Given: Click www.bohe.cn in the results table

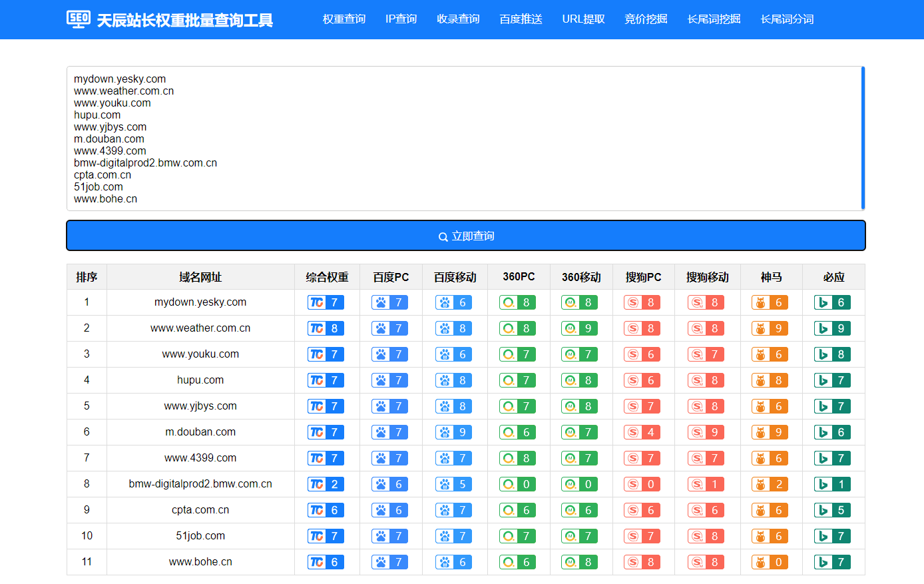Looking at the screenshot, I should click(200, 562).
